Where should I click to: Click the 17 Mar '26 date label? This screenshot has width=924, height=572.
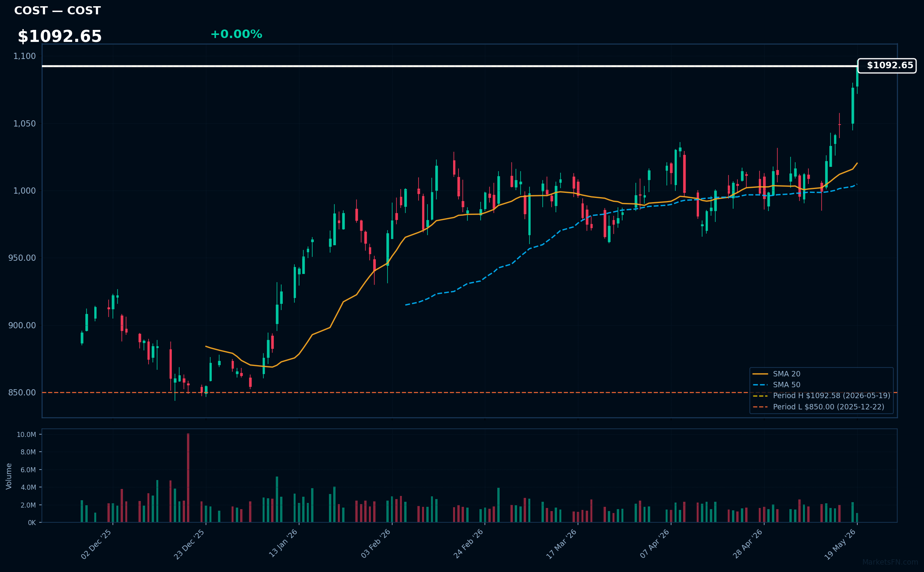point(562,544)
